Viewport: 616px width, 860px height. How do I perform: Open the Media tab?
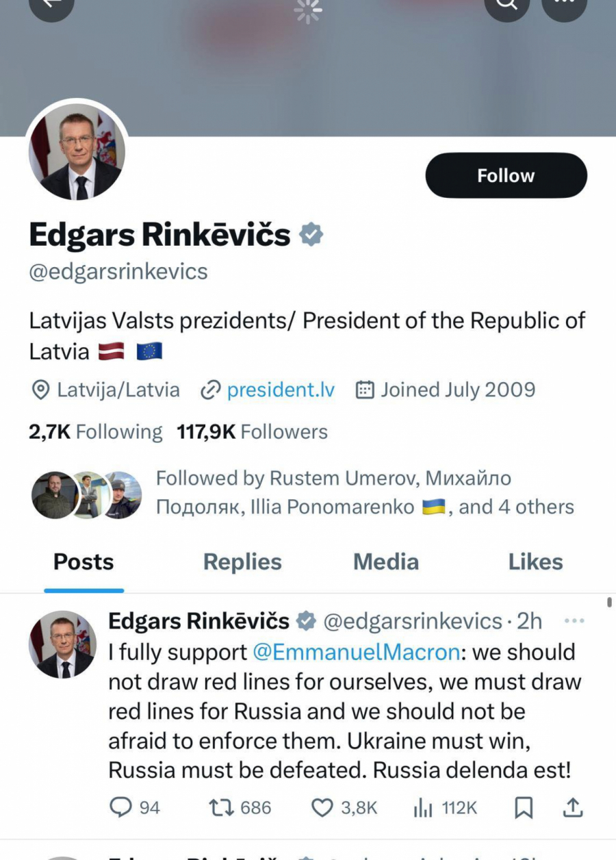pyautogui.click(x=385, y=561)
